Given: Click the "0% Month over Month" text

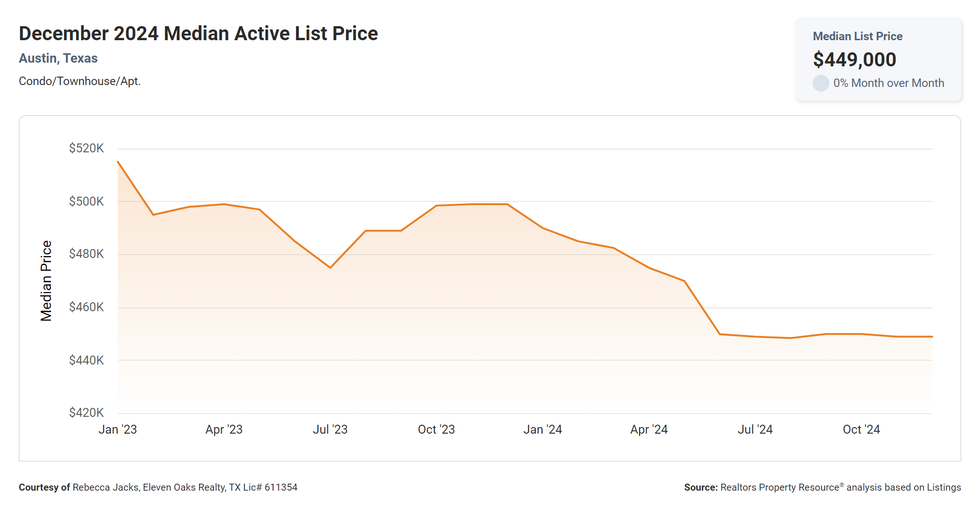Looking at the screenshot, I should coord(888,83).
